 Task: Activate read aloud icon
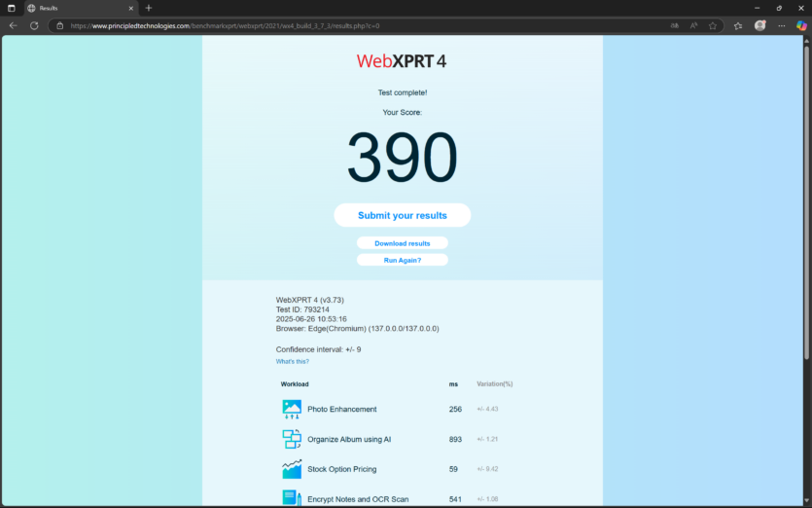[693, 25]
